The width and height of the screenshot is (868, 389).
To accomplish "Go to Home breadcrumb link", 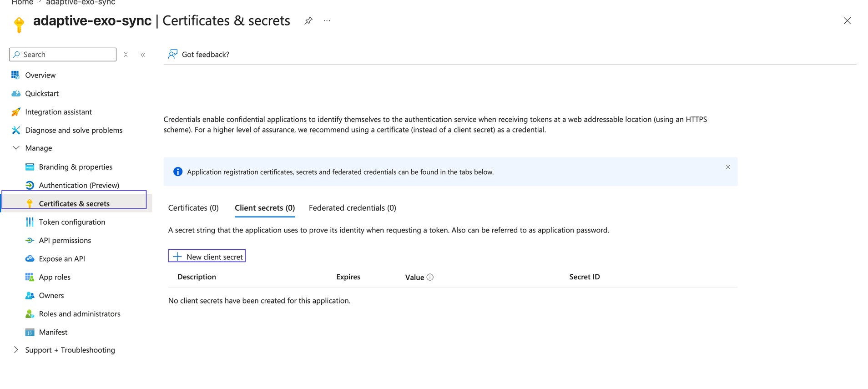I will pyautogui.click(x=22, y=2).
